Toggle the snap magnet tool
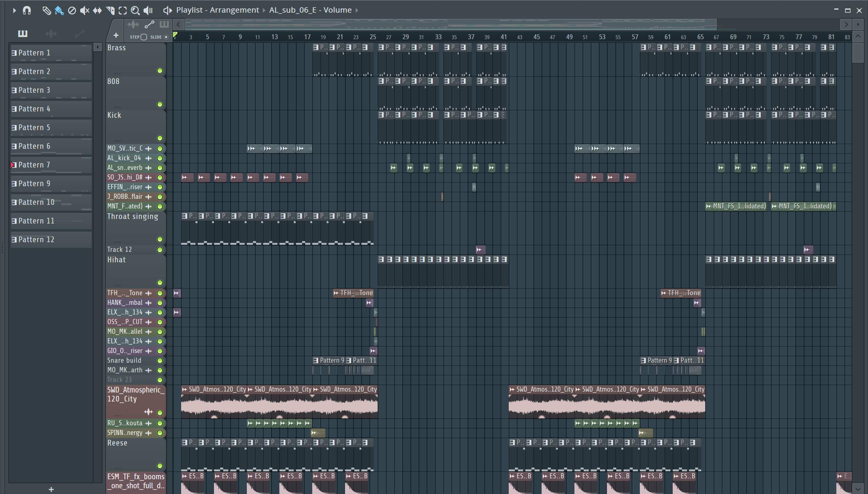868x494 pixels. (27, 11)
